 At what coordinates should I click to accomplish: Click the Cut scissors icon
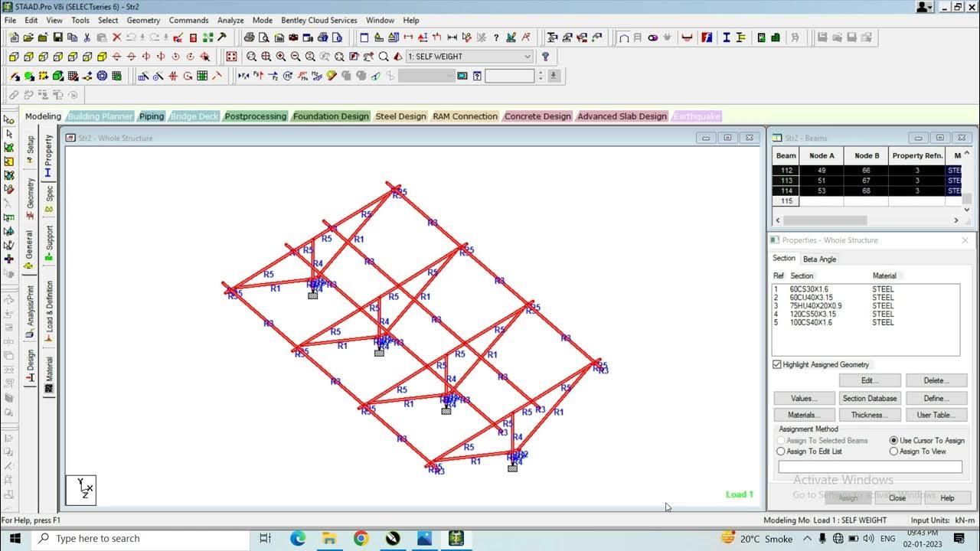[x=87, y=37]
